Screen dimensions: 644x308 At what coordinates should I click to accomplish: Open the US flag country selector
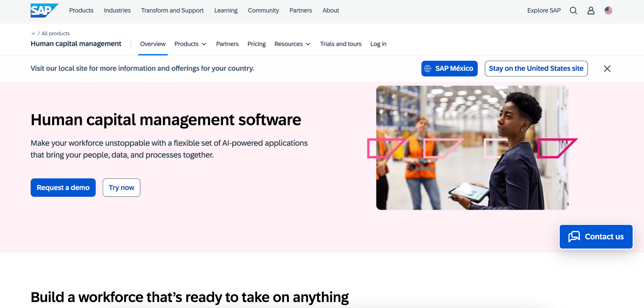(x=608, y=11)
